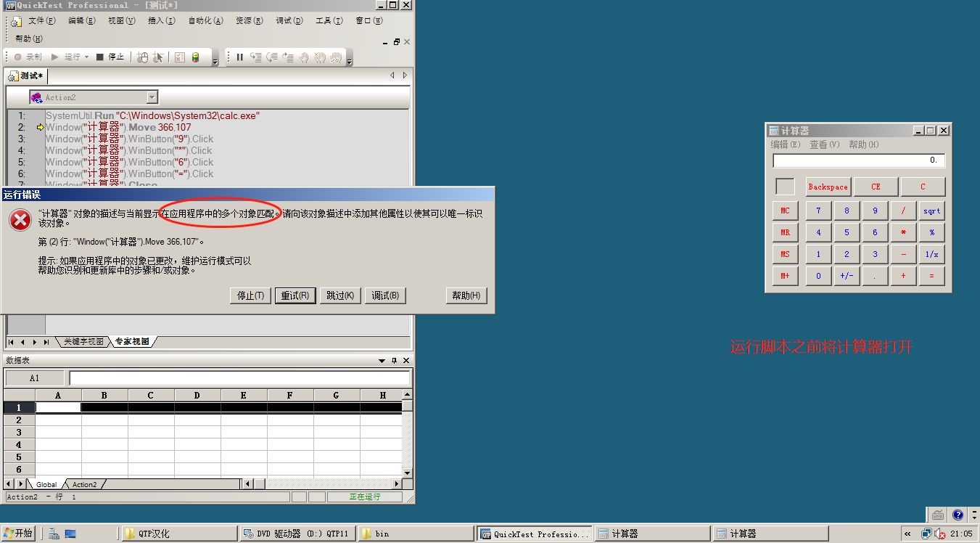The width and height of the screenshot is (980, 543).
Task: Click the Record (录制) toolbar button
Action: point(28,57)
